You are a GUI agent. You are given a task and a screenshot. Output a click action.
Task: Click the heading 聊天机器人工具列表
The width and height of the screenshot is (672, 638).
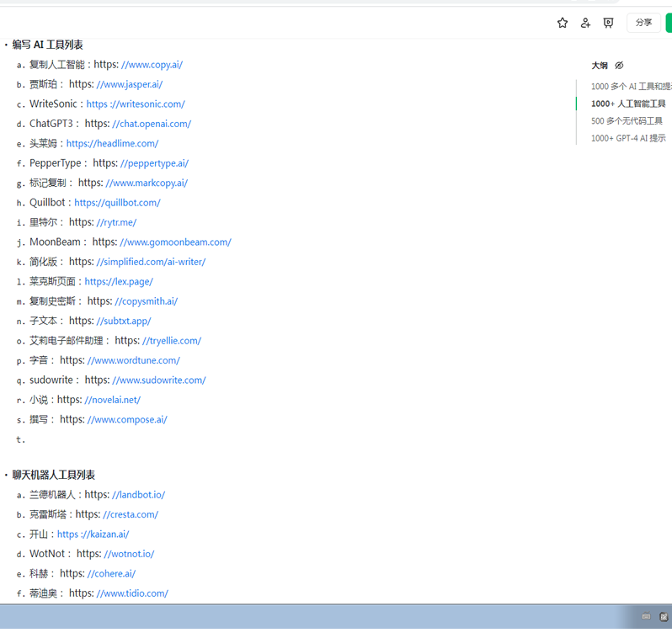[54, 475]
